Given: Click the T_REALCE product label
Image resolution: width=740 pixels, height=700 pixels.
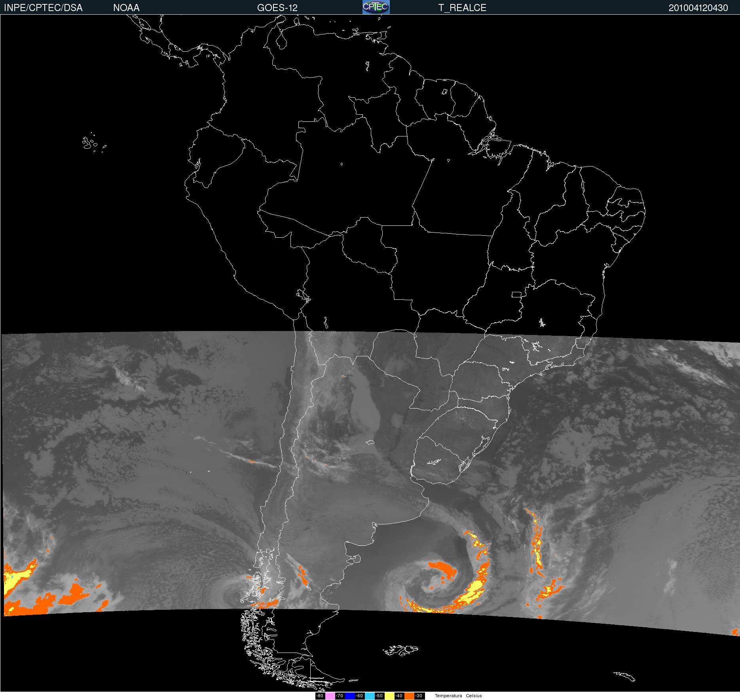Looking at the screenshot, I should point(462,8).
